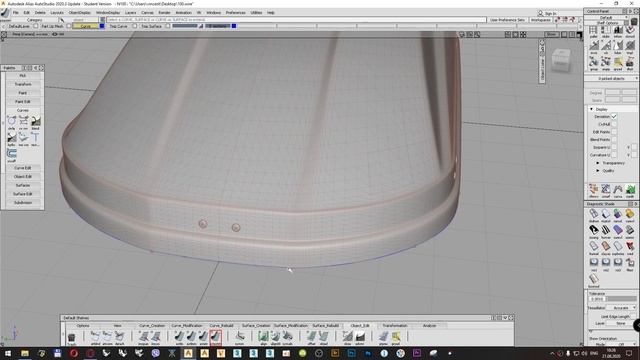640x360 pixels.
Task: Switch to the Curve_Creation shelf tab
Action: (152, 326)
